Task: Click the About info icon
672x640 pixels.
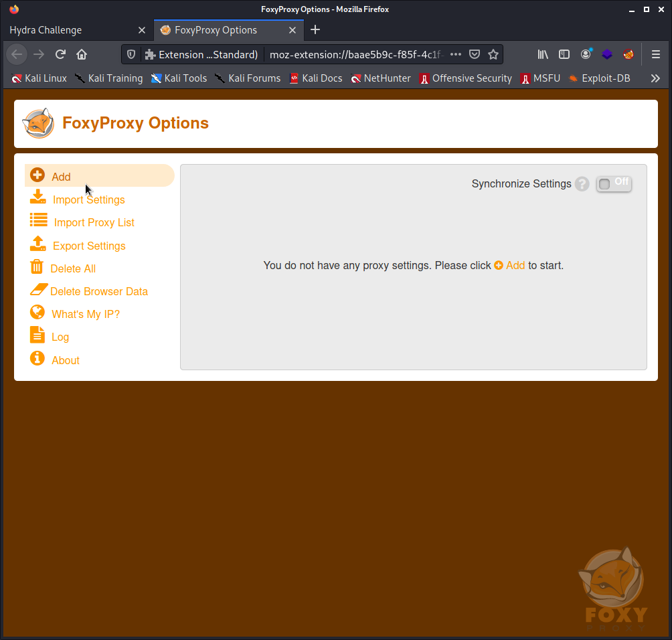Action: [37, 358]
